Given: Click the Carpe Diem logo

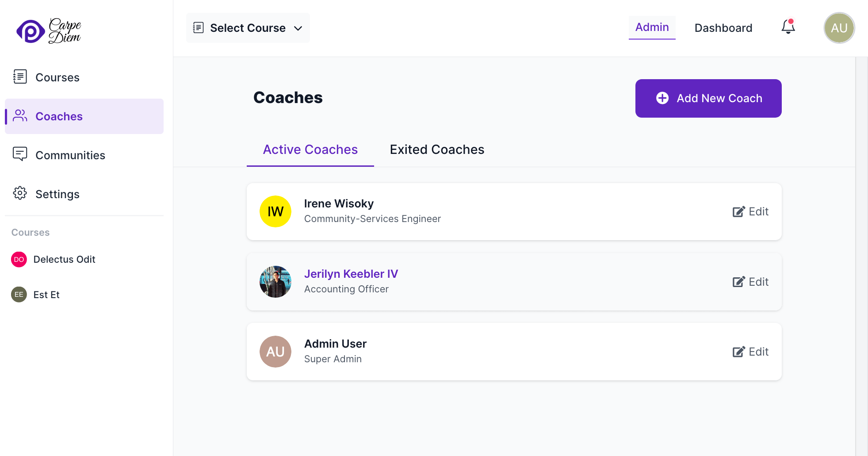Looking at the screenshot, I should click(49, 30).
